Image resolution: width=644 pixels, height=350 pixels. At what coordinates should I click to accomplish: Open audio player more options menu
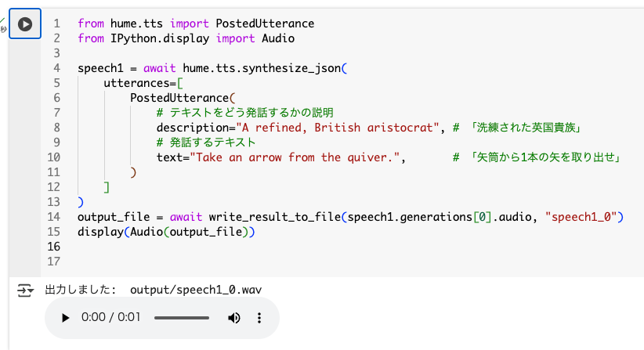click(259, 318)
